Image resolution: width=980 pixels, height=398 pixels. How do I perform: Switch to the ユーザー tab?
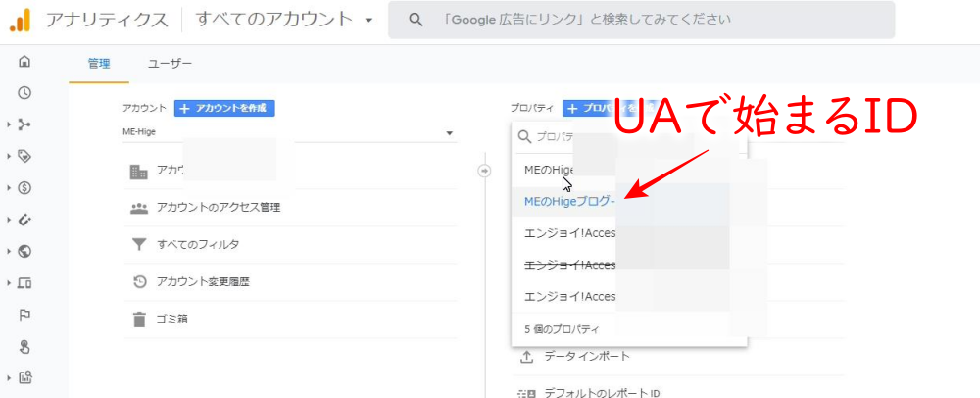(x=170, y=63)
